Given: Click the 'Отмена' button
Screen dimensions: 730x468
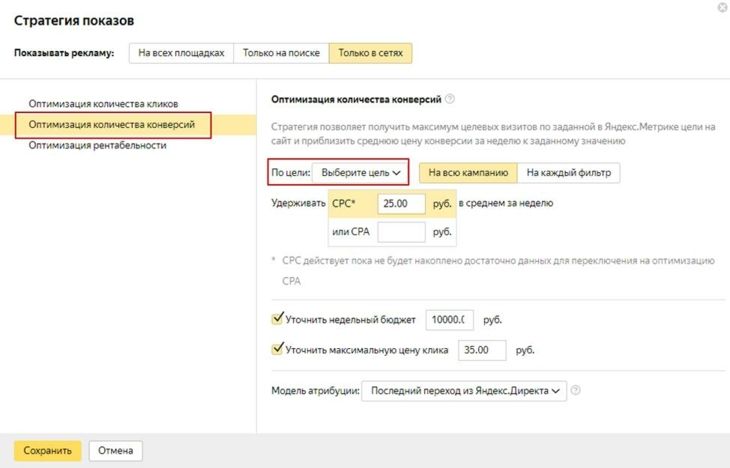Looking at the screenshot, I should [x=115, y=451].
